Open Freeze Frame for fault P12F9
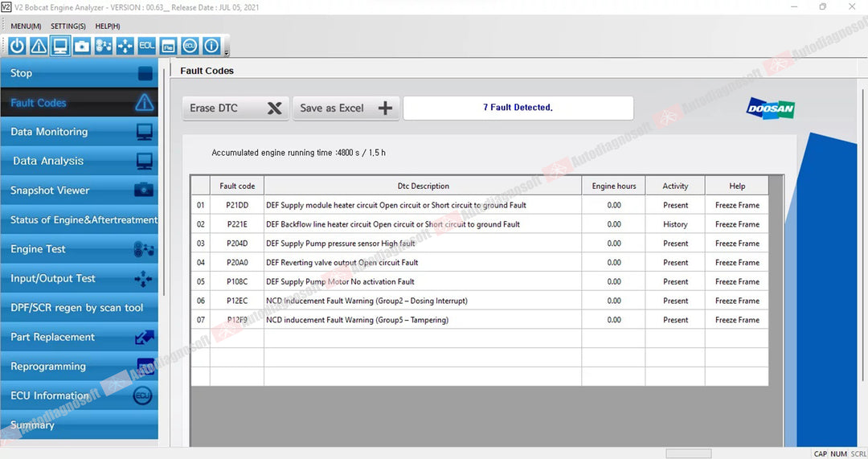The height and width of the screenshot is (459, 868). click(x=737, y=319)
